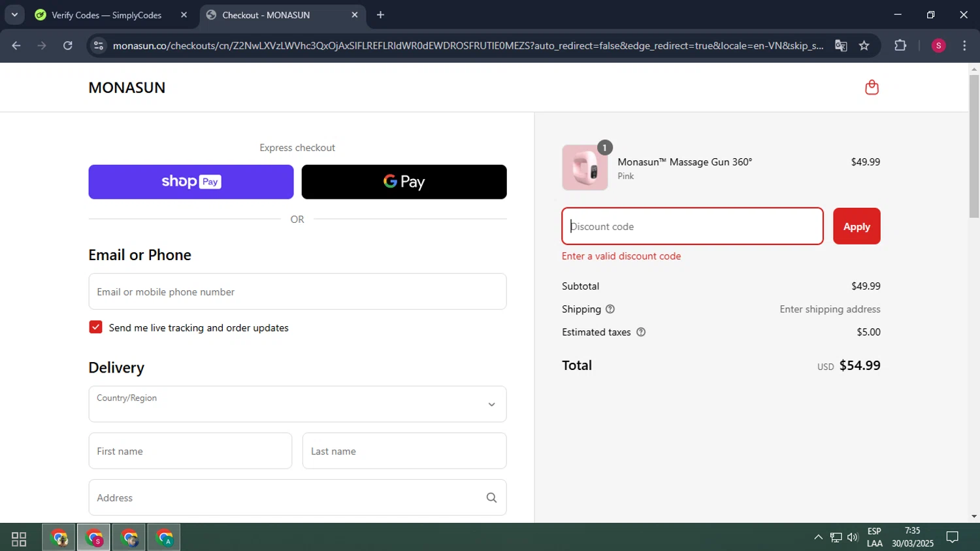
Task: Focus the Discount code field
Action: [x=693, y=226]
